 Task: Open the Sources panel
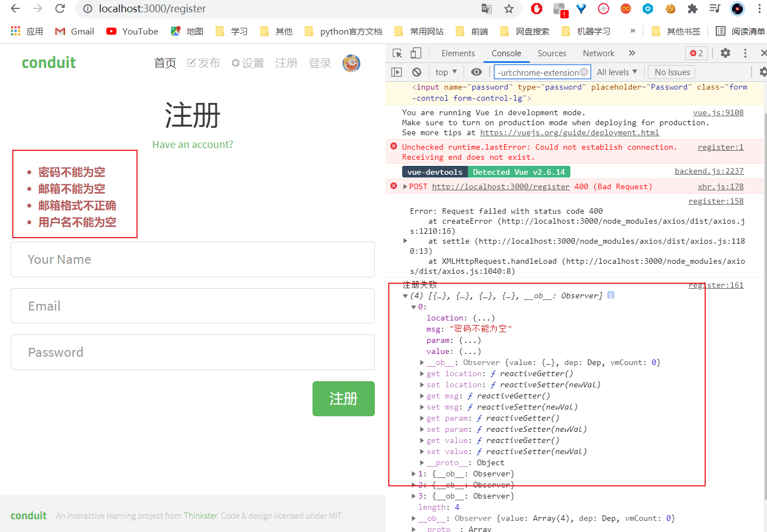point(552,53)
